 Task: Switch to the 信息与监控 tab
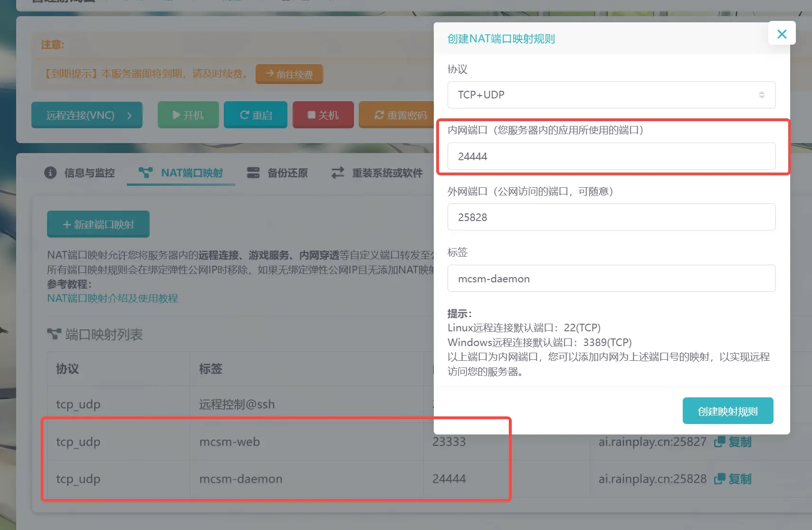[80, 173]
